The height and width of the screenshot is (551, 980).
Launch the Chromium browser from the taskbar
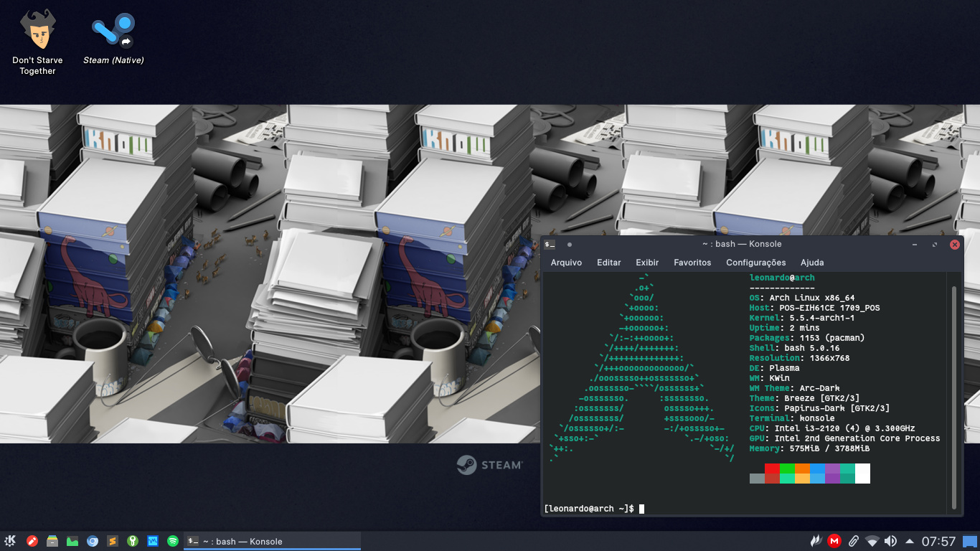(93, 541)
